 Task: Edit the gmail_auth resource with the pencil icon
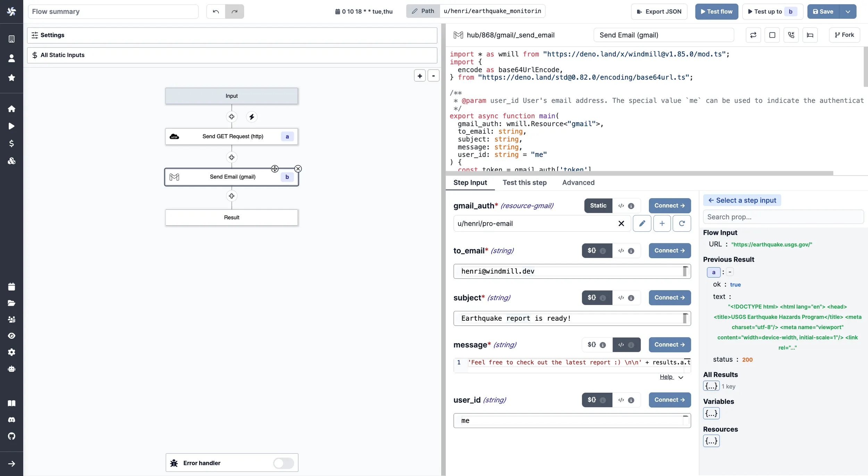(x=642, y=223)
